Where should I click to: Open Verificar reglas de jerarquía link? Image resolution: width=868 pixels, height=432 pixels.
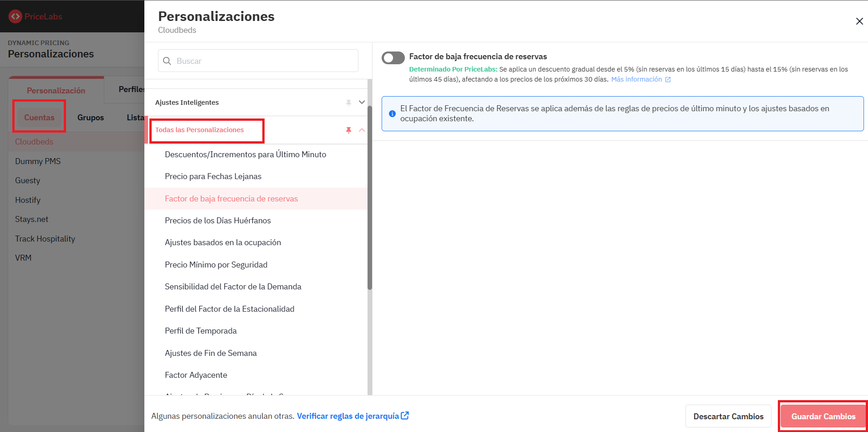point(348,416)
